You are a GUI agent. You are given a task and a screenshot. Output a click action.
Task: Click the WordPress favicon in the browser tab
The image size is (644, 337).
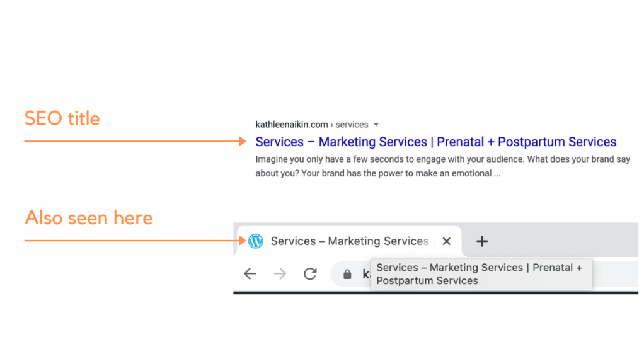(256, 241)
